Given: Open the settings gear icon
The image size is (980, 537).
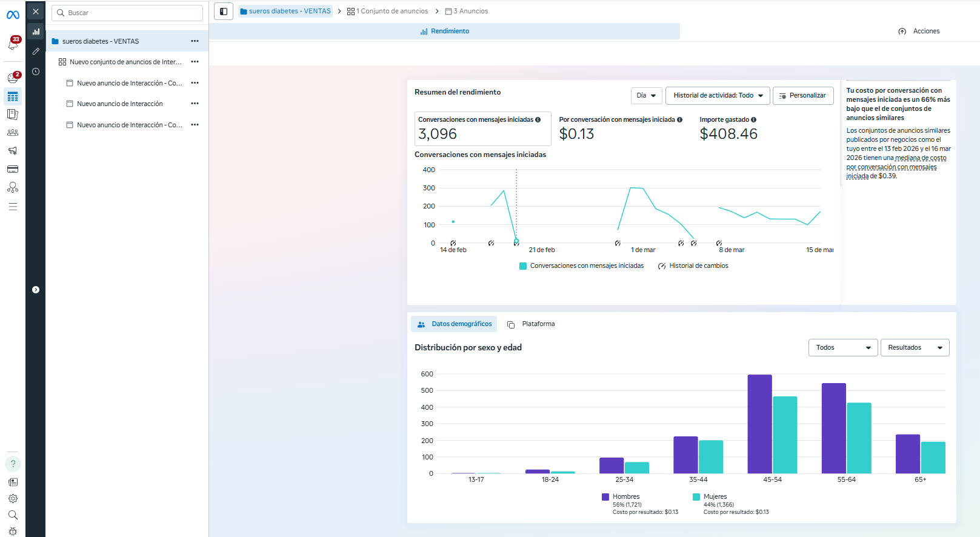Looking at the screenshot, I should point(13,498).
